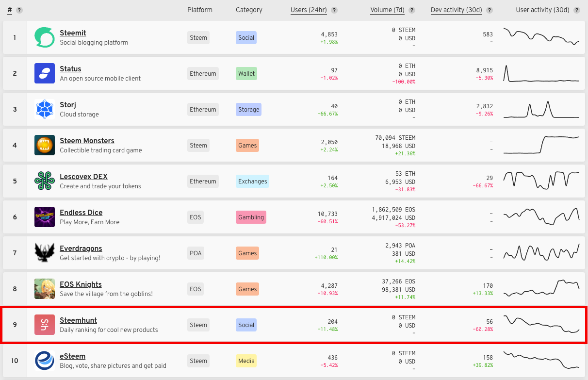Open the EOS Knights character icon
This screenshot has height=380, width=588.
pyautogui.click(x=45, y=289)
